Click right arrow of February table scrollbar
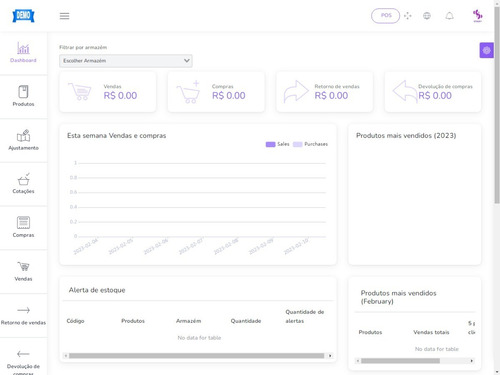The height and width of the screenshot is (375, 500). pos(472,361)
